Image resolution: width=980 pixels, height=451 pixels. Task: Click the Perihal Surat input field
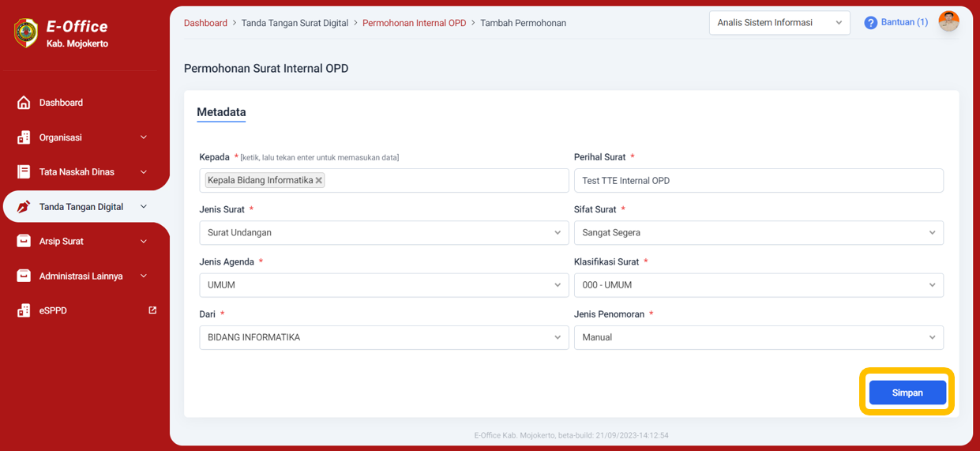(758, 181)
